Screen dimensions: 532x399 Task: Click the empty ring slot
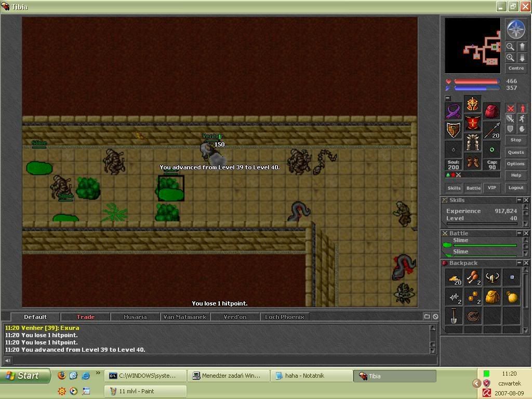453,149
